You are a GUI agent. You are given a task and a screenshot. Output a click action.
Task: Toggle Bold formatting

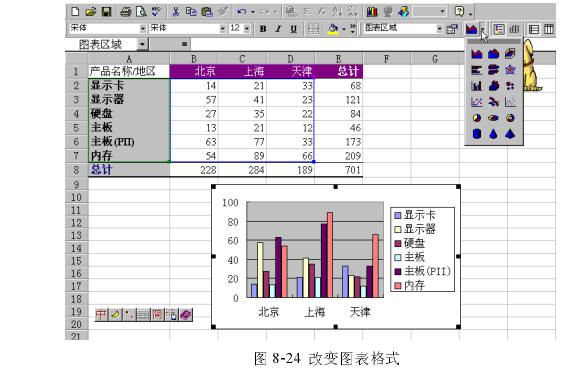263,29
